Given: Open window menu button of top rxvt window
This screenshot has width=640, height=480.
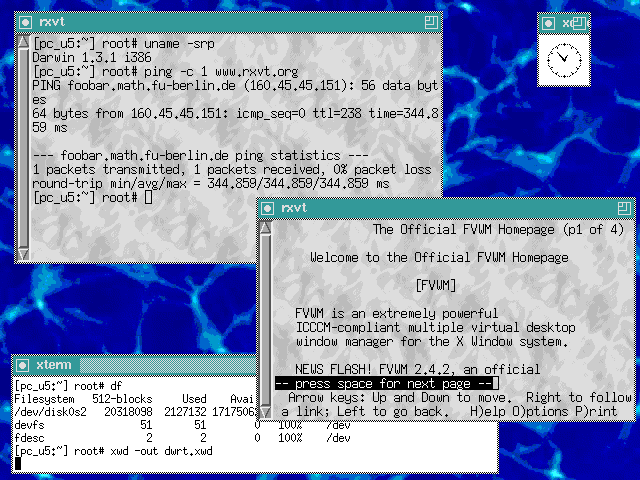Looking at the screenshot, I should (x=25, y=22).
